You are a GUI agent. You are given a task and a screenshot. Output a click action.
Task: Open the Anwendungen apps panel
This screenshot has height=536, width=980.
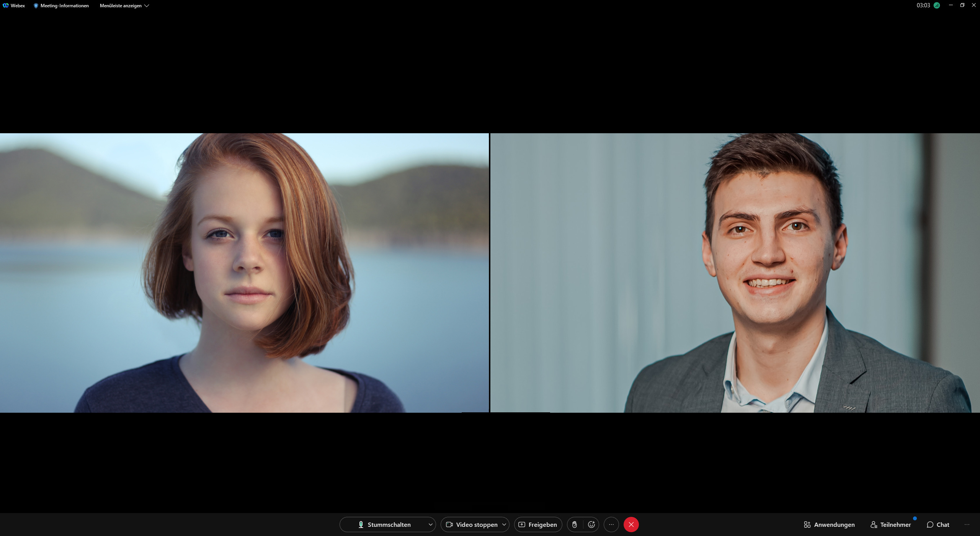pyautogui.click(x=829, y=525)
